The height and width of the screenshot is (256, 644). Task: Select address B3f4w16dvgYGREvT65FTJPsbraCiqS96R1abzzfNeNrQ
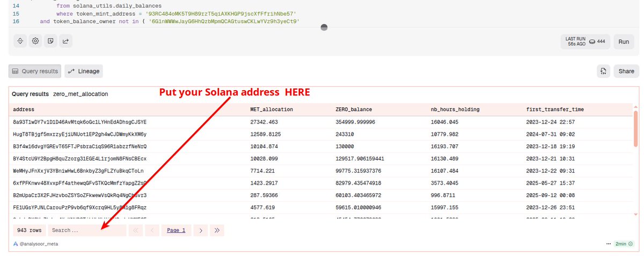(79, 146)
